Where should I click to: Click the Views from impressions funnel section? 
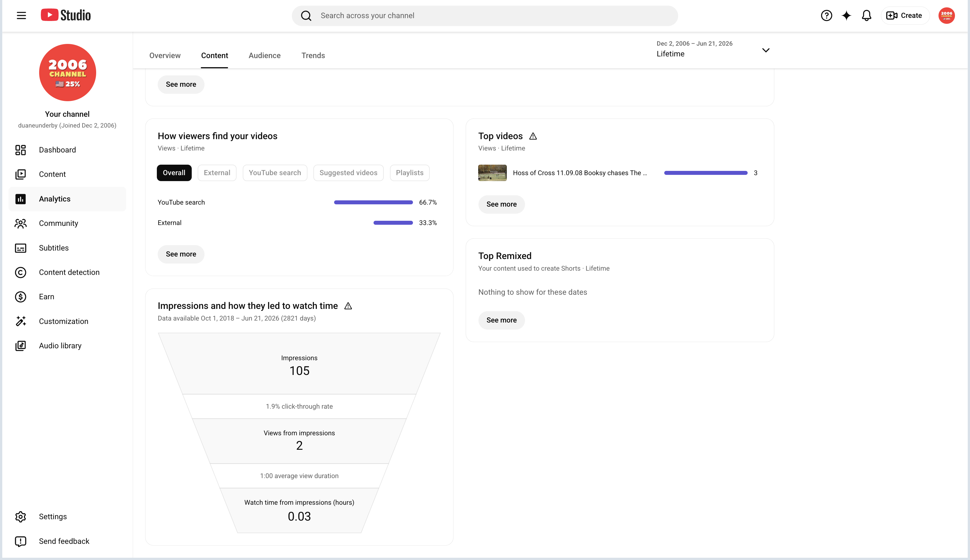[x=300, y=441]
